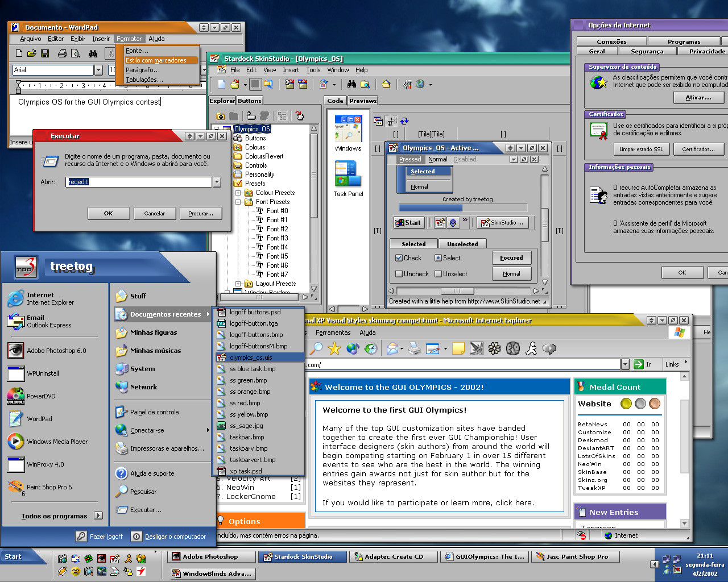
Task: Click the Print icon in Internet Explorer toolbar
Action: [x=415, y=348]
